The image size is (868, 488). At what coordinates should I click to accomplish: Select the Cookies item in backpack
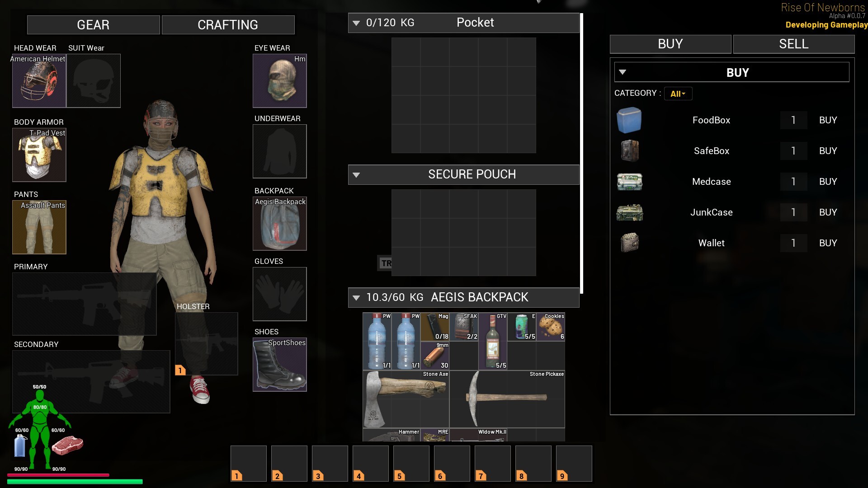550,327
